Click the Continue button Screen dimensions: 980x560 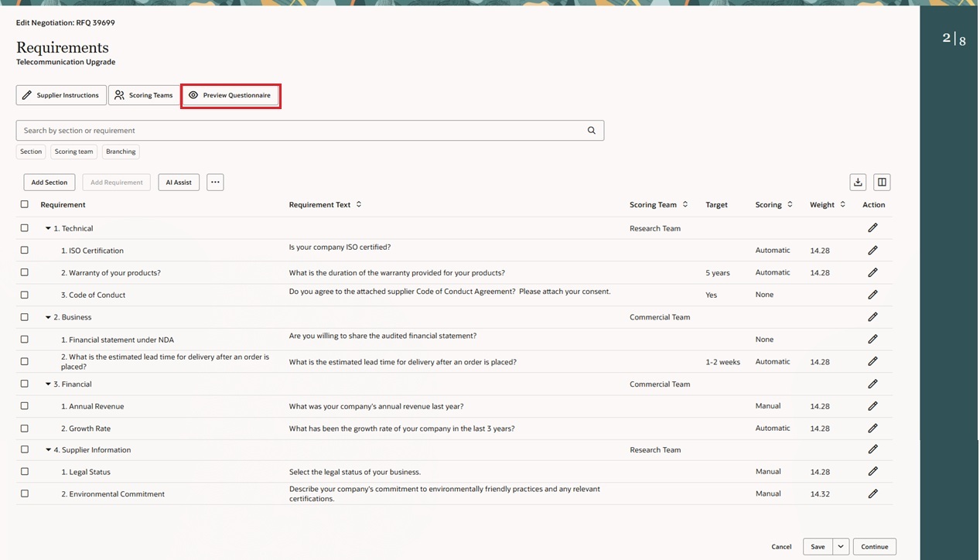point(874,546)
